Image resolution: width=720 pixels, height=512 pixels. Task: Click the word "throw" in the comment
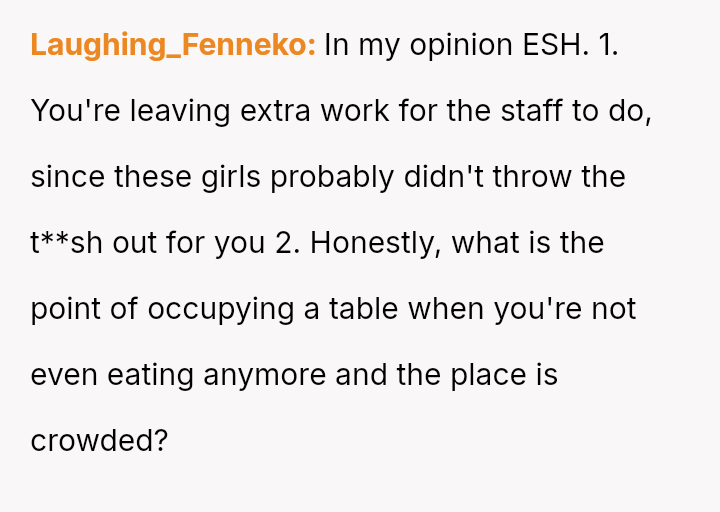(538, 177)
